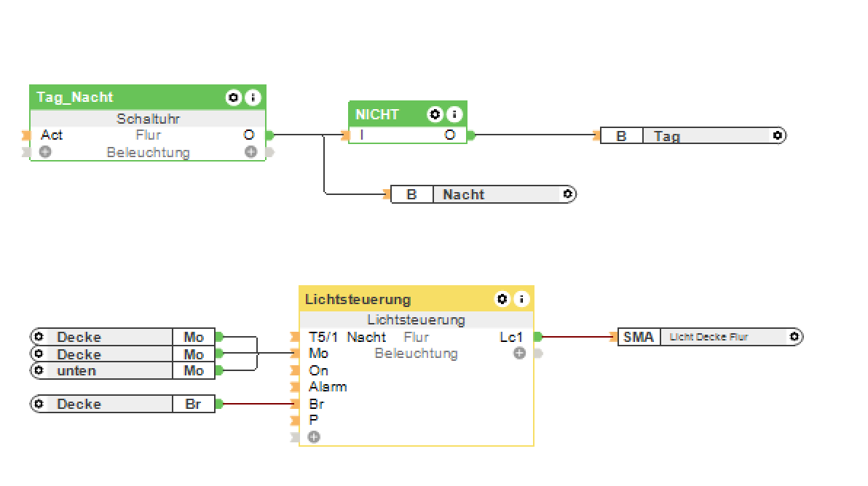The image size is (868, 486).
Task: Click gear icon on the Nacht flag
Action: (x=567, y=194)
